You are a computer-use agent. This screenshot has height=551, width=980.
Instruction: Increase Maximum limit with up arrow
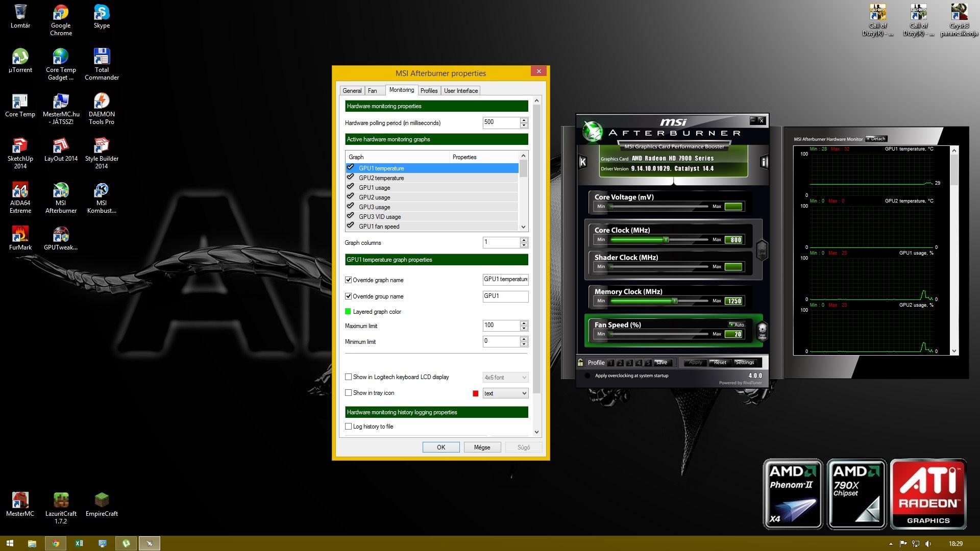[x=524, y=323]
